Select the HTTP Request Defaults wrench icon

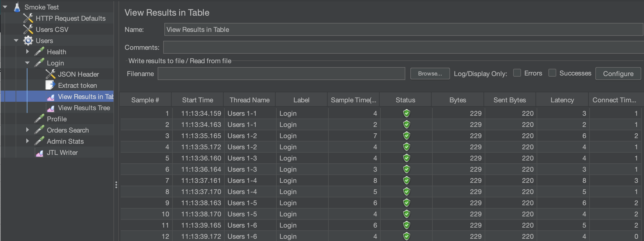point(28,18)
